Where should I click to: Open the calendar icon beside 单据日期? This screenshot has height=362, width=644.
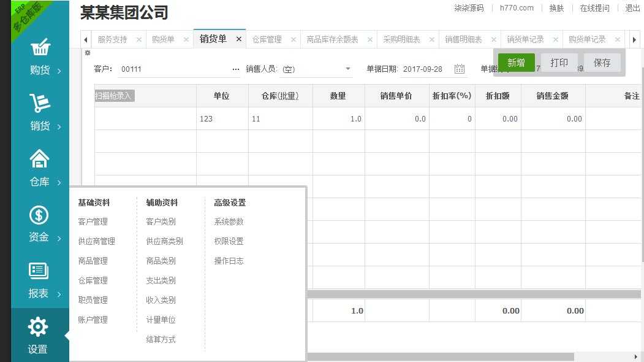click(x=460, y=69)
